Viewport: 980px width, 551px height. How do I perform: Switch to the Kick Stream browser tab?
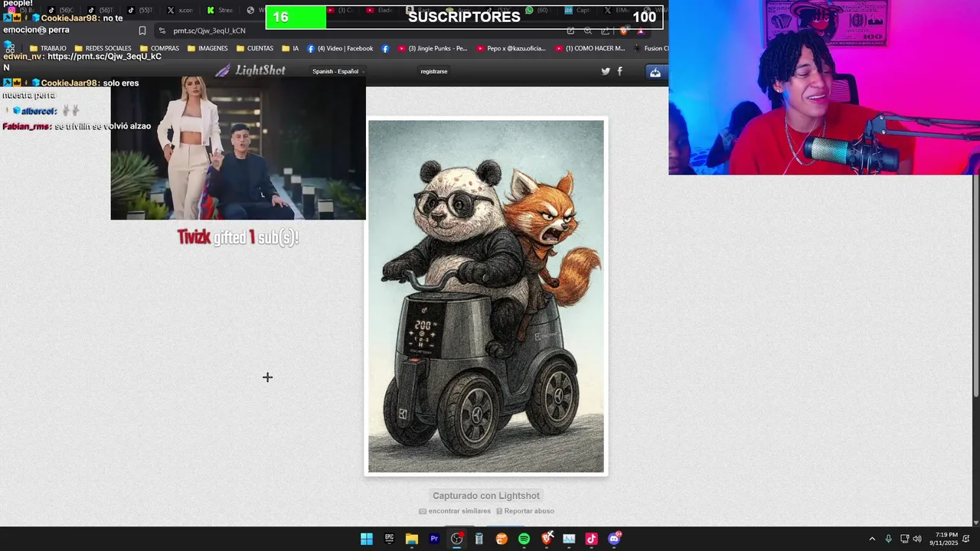[220, 10]
